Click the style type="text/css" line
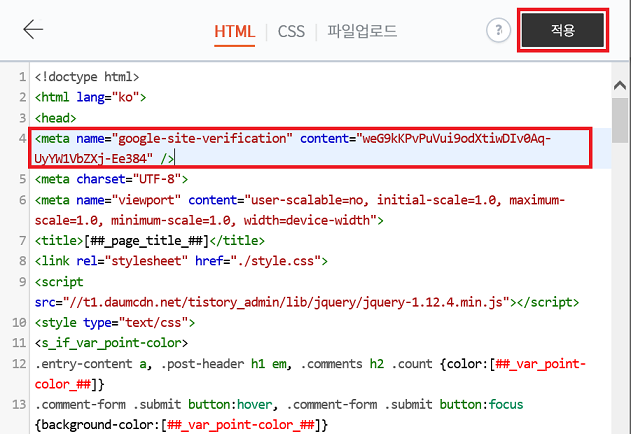 click(115, 322)
